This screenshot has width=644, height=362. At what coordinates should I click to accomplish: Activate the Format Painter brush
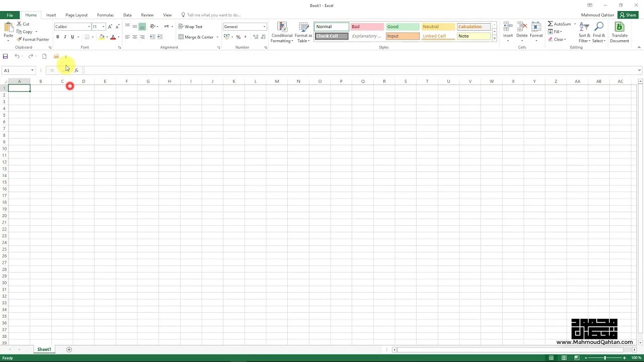pos(33,39)
